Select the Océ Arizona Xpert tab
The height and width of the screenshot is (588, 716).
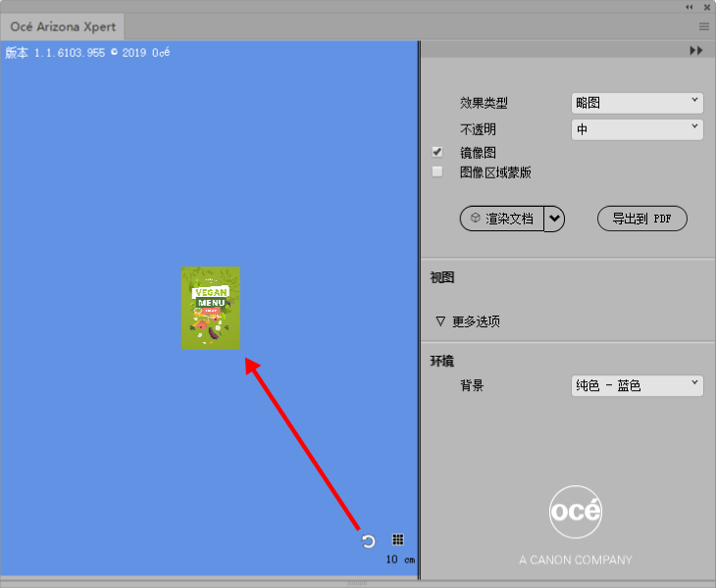63,26
